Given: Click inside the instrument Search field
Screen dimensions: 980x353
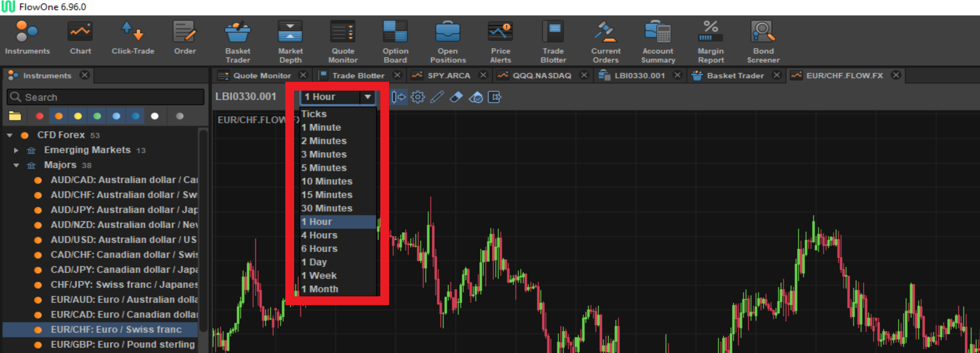Looking at the screenshot, I should 105,97.
